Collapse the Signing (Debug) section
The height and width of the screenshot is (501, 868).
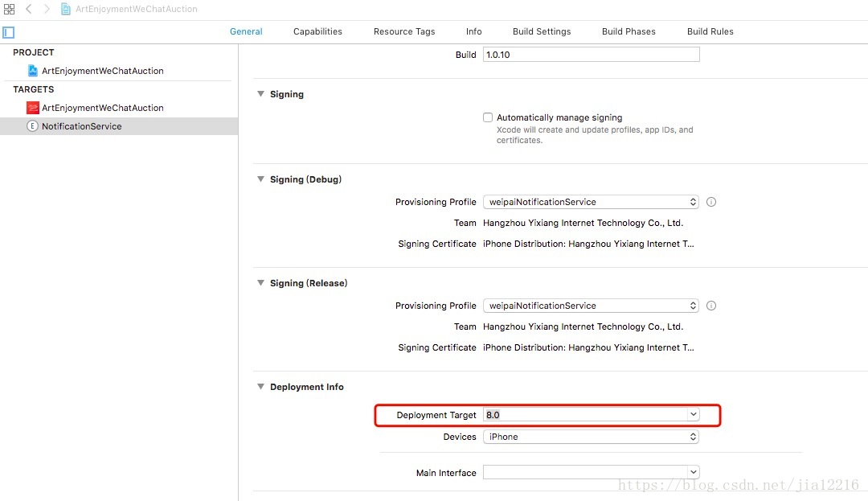tap(260, 179)
